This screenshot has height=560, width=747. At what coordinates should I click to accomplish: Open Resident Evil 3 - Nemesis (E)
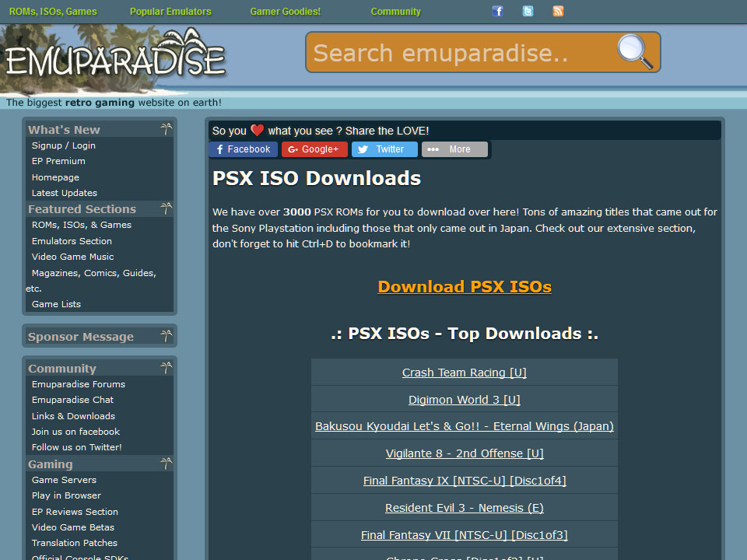[465, 508]
